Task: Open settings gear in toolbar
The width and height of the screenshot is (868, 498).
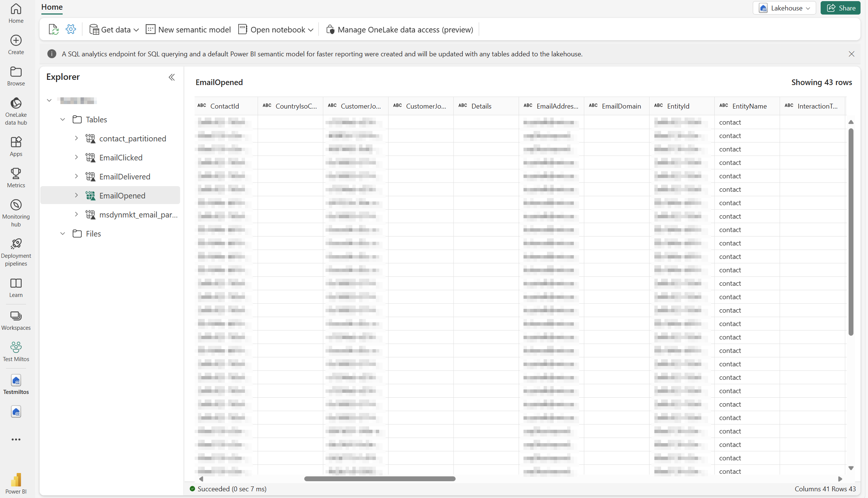Action: click(71, 29)
